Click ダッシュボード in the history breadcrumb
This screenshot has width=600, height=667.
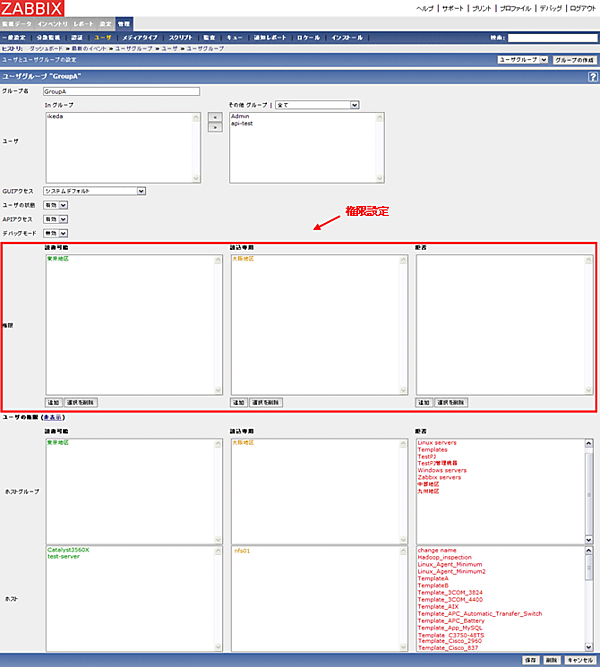pos(46,49)
